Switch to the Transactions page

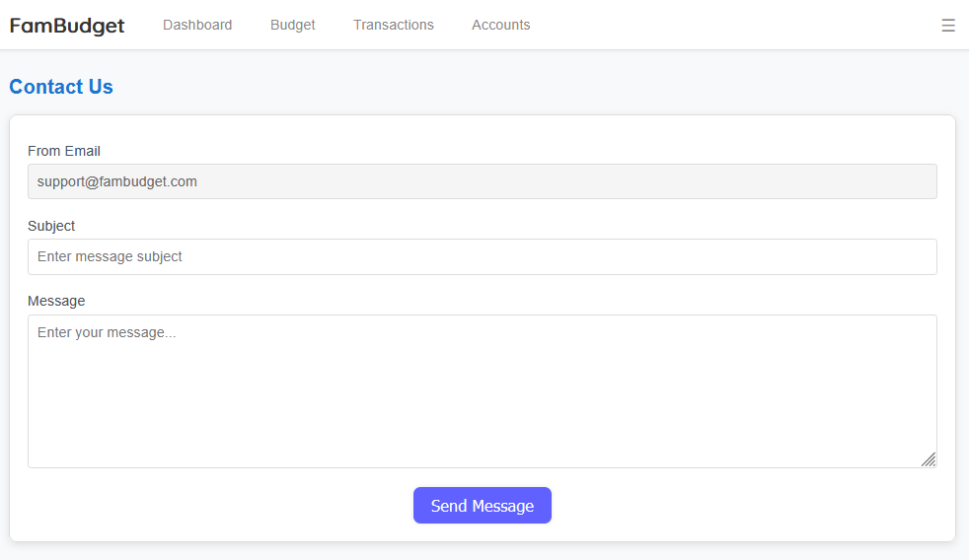(x=394, y=26)
